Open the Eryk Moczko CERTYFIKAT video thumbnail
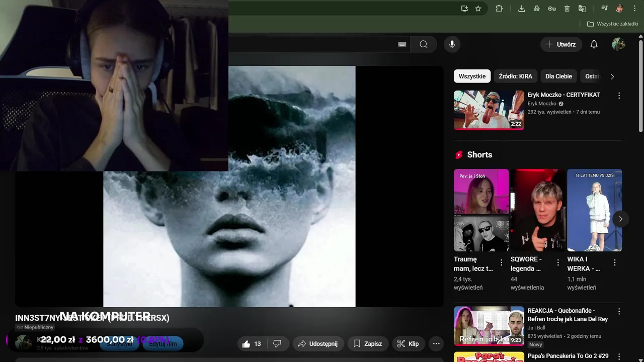Screen dimensions: 644x362 pos(489,110)
